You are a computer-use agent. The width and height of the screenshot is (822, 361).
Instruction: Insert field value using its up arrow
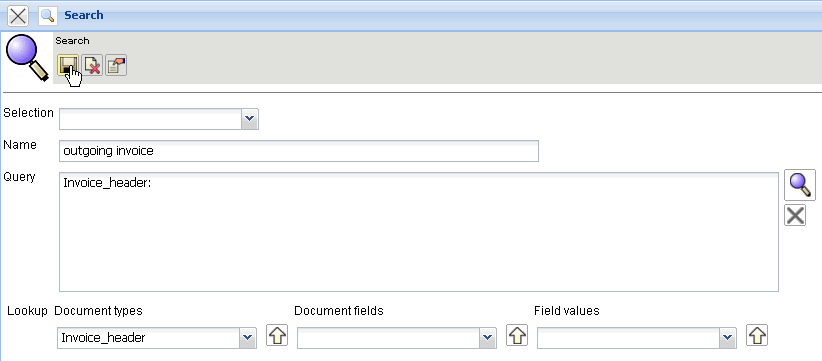click(x=756, y=335)
